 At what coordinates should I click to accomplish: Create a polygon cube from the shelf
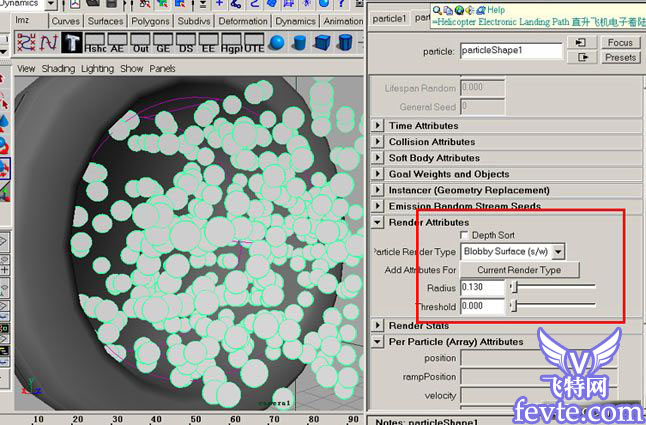click(322, 43)
